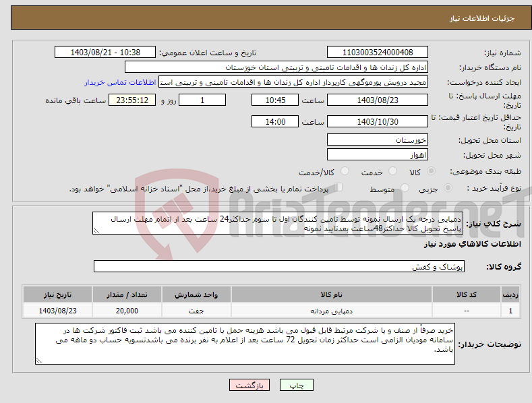The image size is (532, 403).
Task: Click the remaining days field showing 1
Action: (x=202, y=100)
